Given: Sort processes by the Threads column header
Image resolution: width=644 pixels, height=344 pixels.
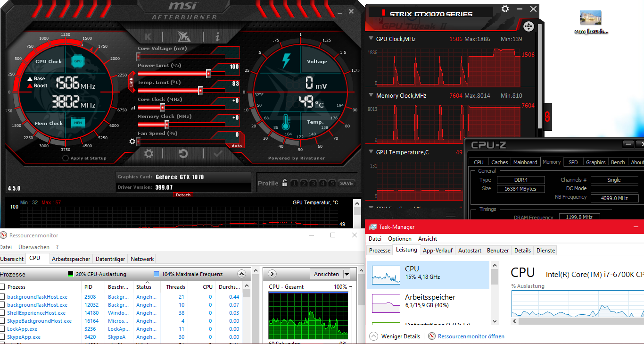Looking at the screenshot, I should tap(176, 286).
